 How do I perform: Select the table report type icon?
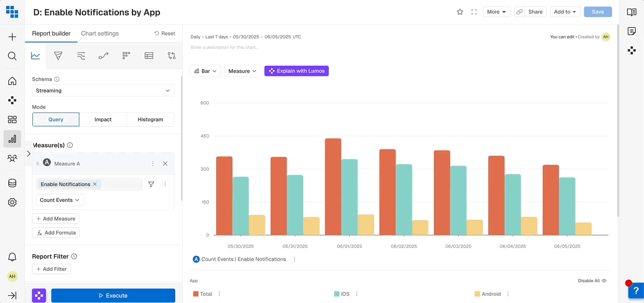click(x=149, y=56)
